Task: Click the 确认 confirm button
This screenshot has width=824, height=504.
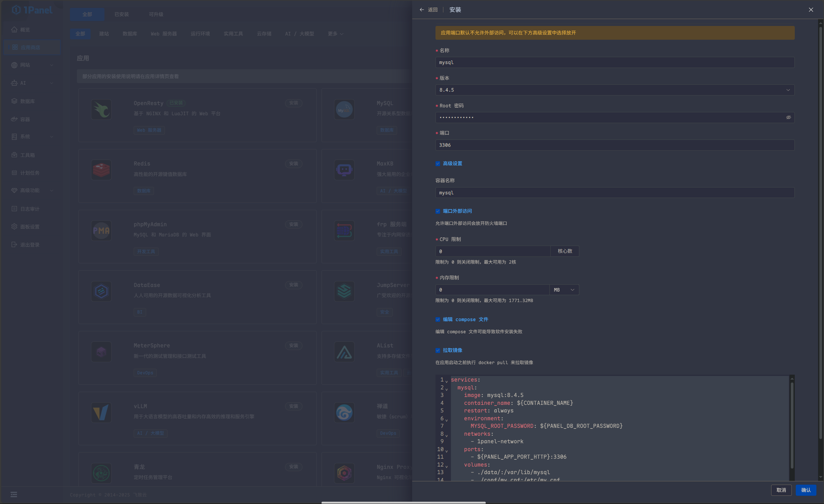Action: click(x=806, y=490)
